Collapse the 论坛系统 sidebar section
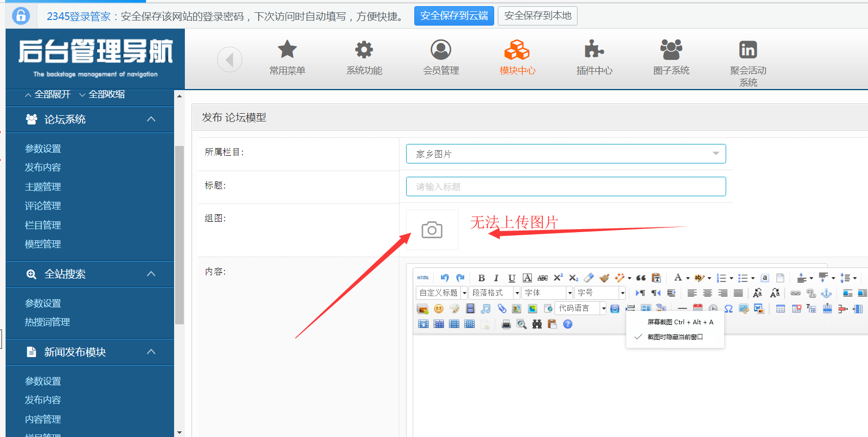Screen dimensions: 868x437 click(151, 119)
